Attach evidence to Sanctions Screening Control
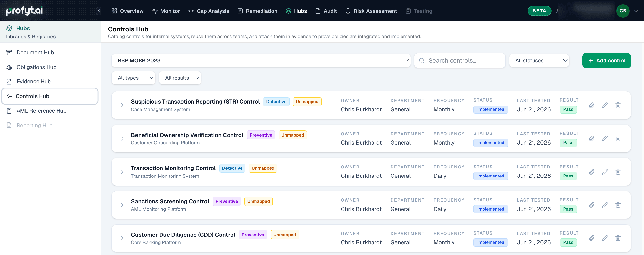 [592, 205]
